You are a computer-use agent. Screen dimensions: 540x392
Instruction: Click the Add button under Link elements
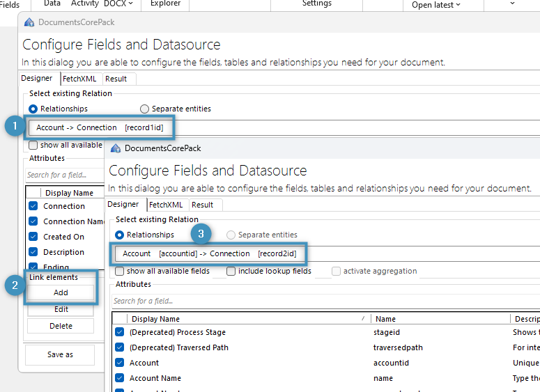click(61, 293)
